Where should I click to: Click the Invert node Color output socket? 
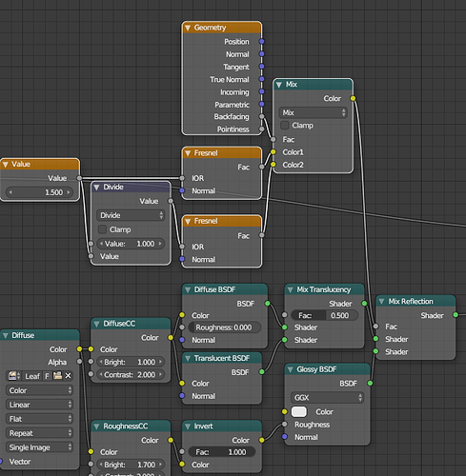click(262, 440)
